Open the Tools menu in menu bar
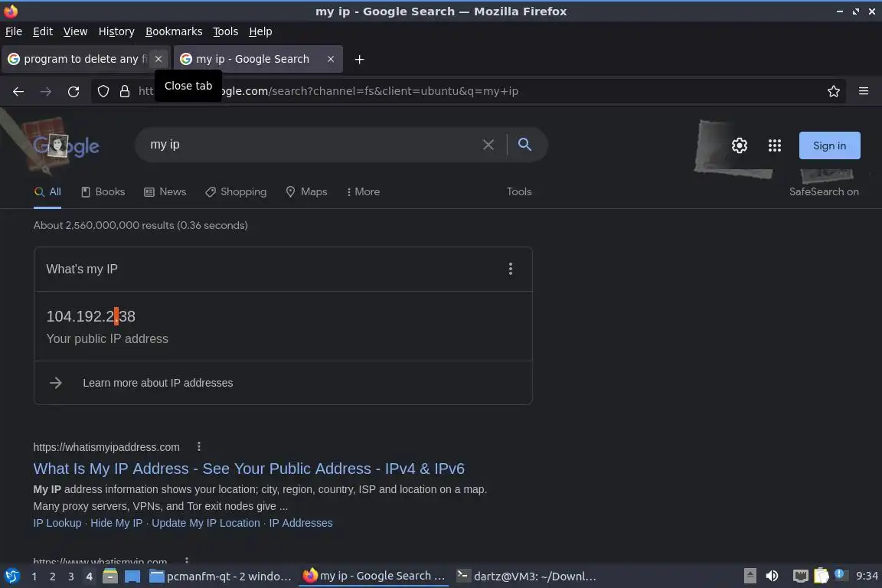 tap(226, 31)
